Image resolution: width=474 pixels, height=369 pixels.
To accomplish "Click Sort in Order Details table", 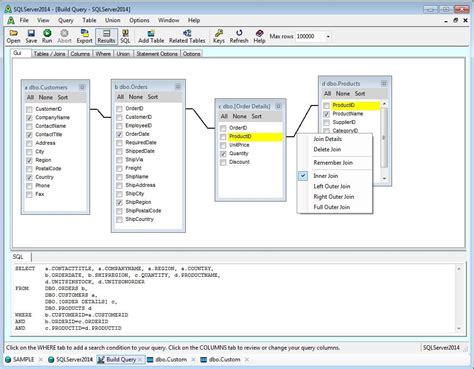I will pyautogui.click(x=256, y=116).
